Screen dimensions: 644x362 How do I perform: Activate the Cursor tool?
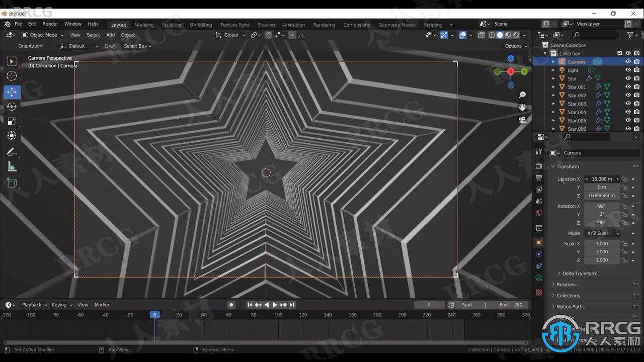pos(12,76)
